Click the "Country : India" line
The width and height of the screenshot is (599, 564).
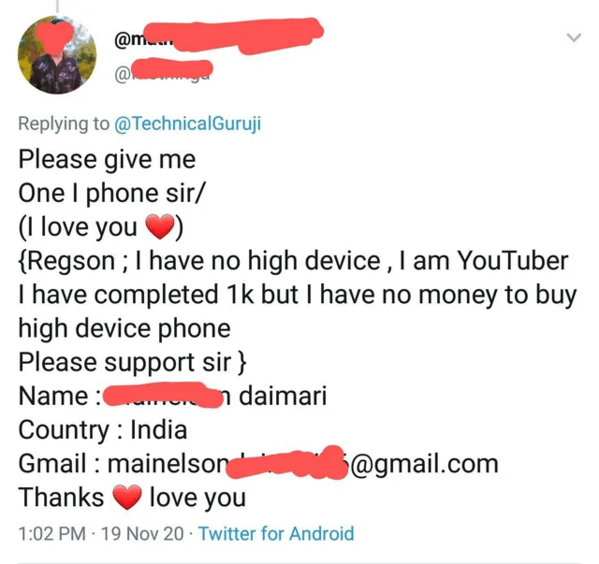(103, 430)
